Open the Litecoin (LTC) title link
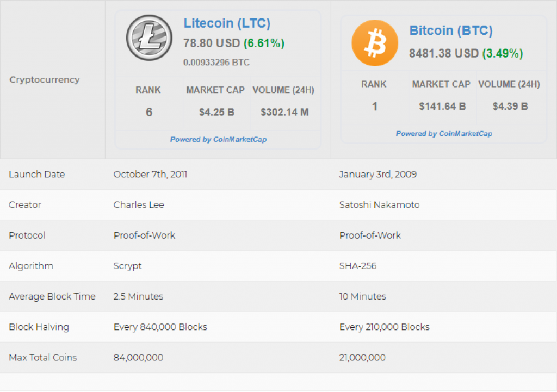Screen dimensions: 557x392 click(227, 23)
